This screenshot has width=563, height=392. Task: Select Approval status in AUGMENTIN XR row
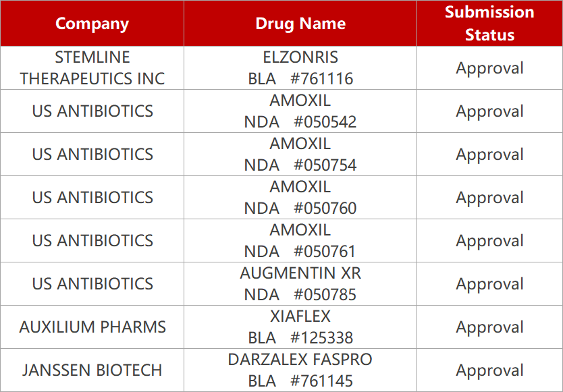(x=489, y=284)
